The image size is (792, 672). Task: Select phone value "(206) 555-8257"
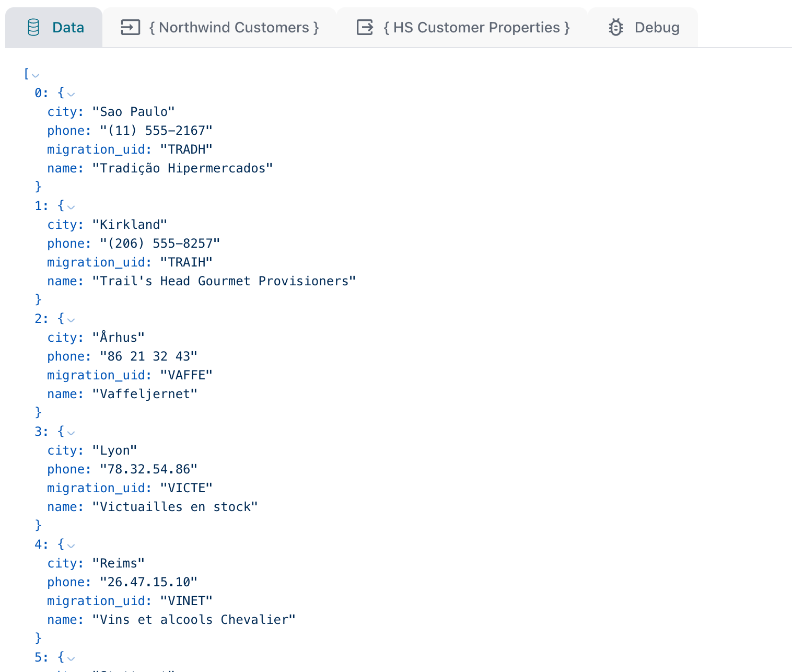160,244
